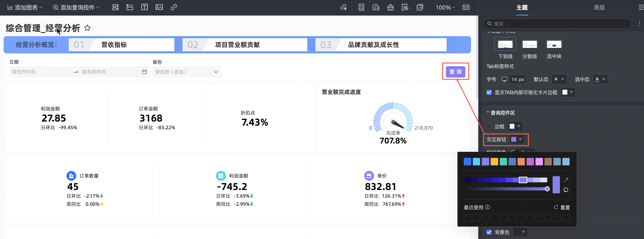The height and width of the screenshot is (239, 644).
Task: Insert a text box widget
Action: tap(144, 7)
